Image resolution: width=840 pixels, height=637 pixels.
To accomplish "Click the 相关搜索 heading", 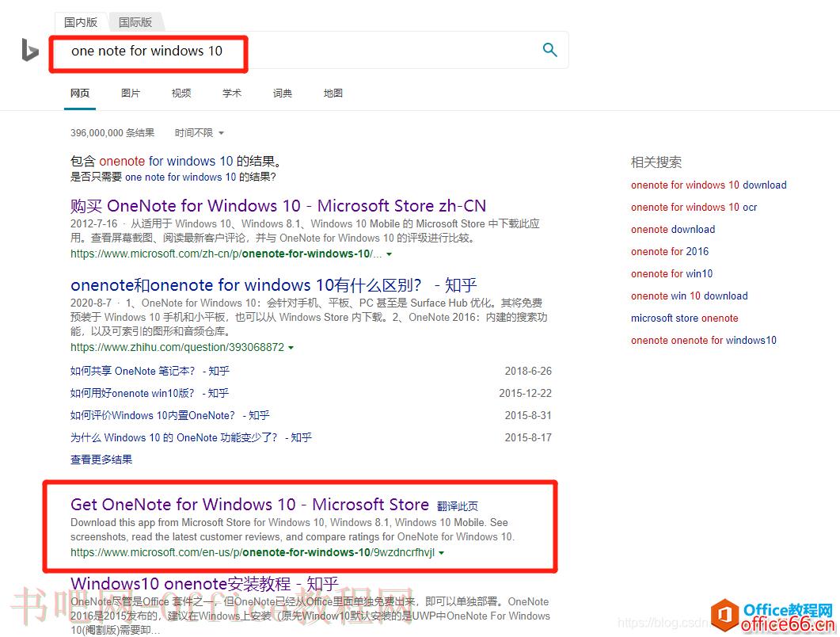I will [x=656, y=162].
